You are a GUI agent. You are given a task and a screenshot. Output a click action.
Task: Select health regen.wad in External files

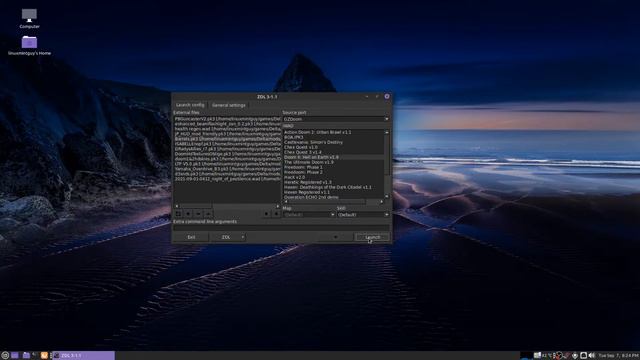pos(227,129)
